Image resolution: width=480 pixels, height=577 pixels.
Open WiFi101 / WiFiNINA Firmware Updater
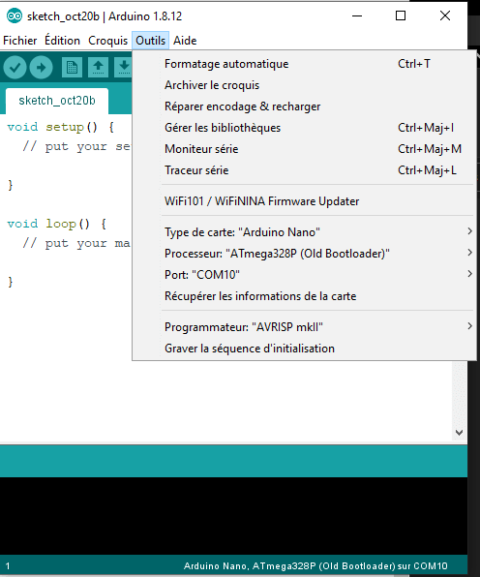point(304,201)
